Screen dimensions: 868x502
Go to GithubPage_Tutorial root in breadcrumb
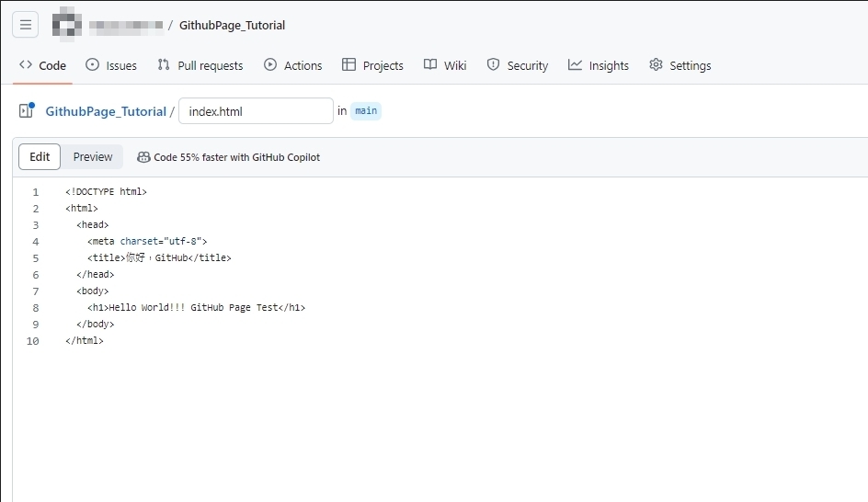click(x=106, y=111)
